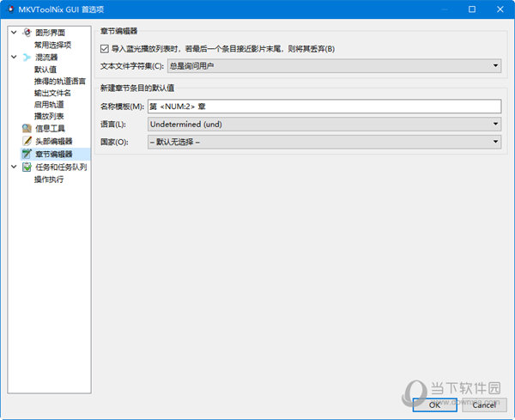
Task: Click the 信息工具 magnifier icon
Action: point(27,128)
